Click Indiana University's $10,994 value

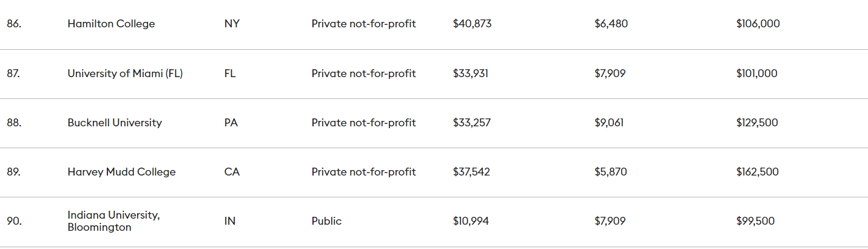(471, 221)
